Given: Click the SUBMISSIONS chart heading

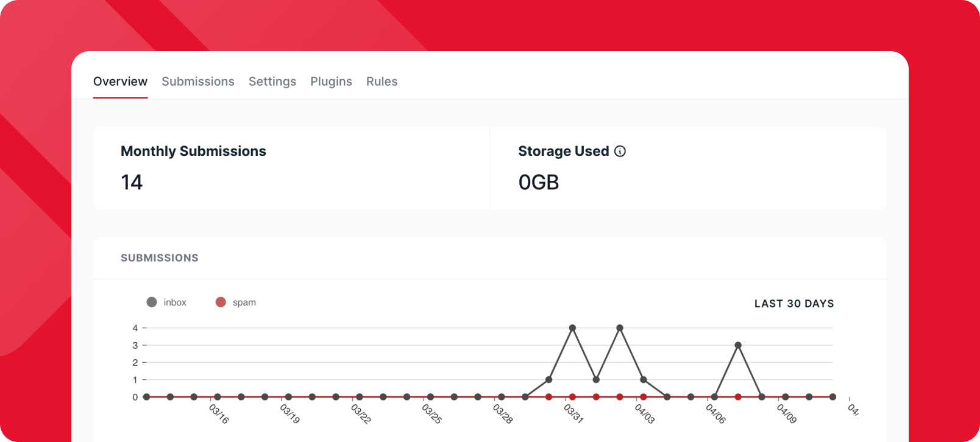Looking at the screenshot, I should tap(159, 258).
